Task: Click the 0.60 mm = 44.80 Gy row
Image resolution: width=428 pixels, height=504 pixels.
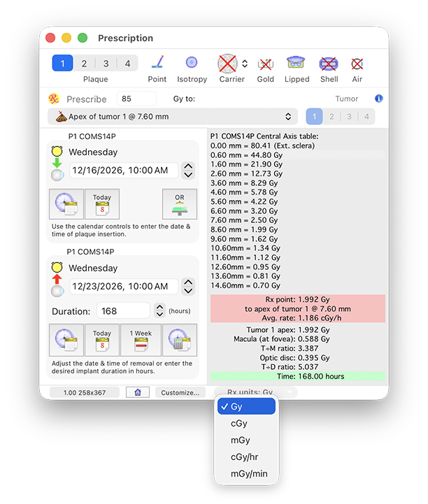Action: point(298,155)
